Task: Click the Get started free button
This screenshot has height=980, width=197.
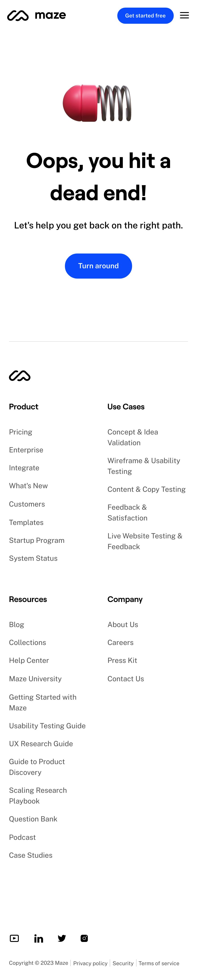Action: pos(145,16)
